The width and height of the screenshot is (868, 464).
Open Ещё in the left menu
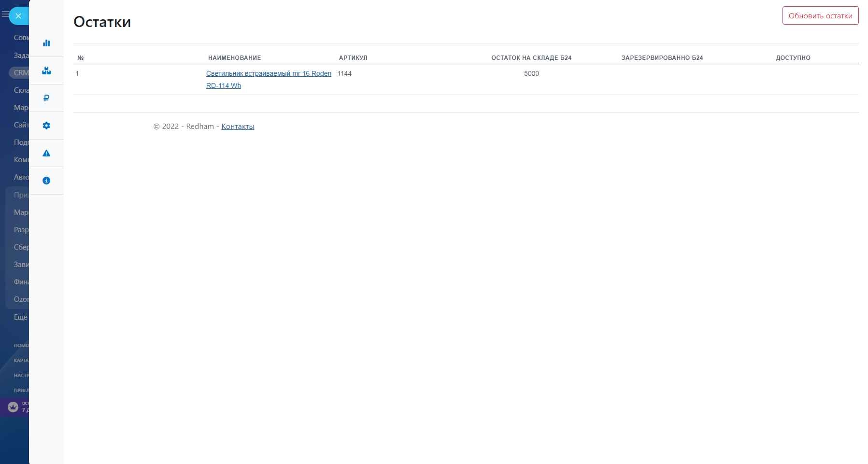(21, 317)
